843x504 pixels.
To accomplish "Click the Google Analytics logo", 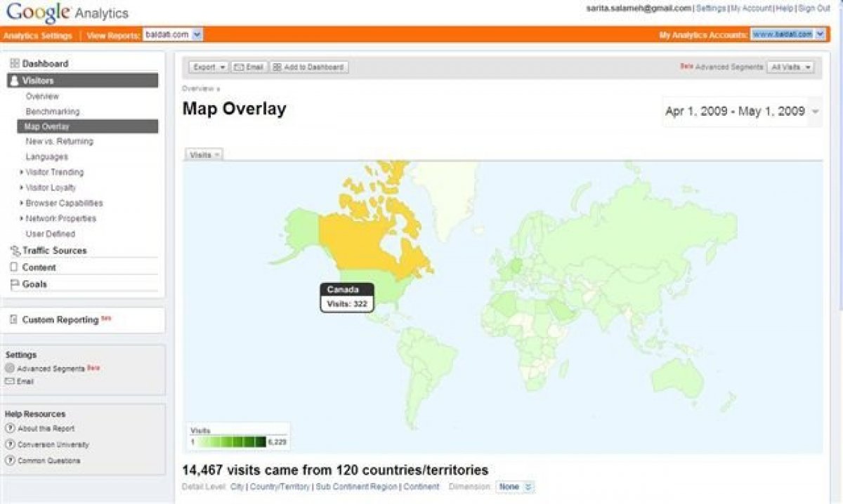I will [67, 13].
